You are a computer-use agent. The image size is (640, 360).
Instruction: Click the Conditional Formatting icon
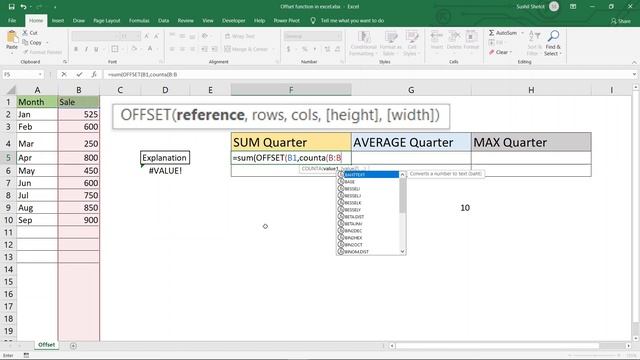[363, 38]
